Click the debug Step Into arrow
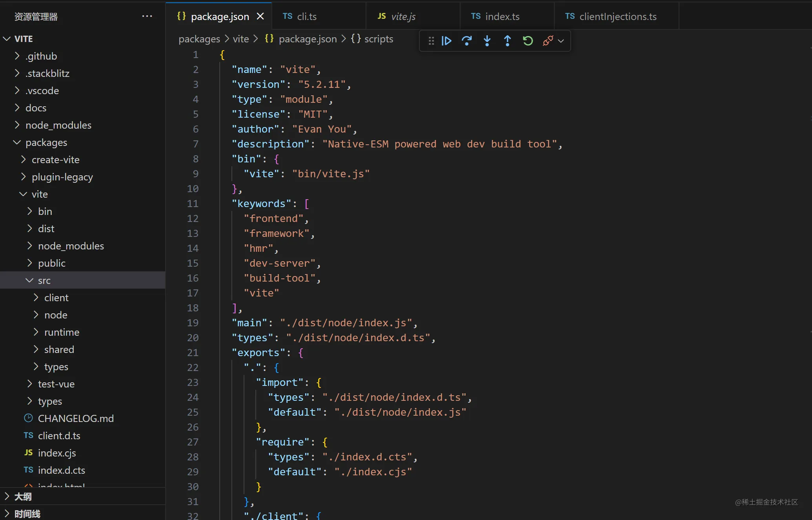The image size is (812, 520). [x=487, y=41]
